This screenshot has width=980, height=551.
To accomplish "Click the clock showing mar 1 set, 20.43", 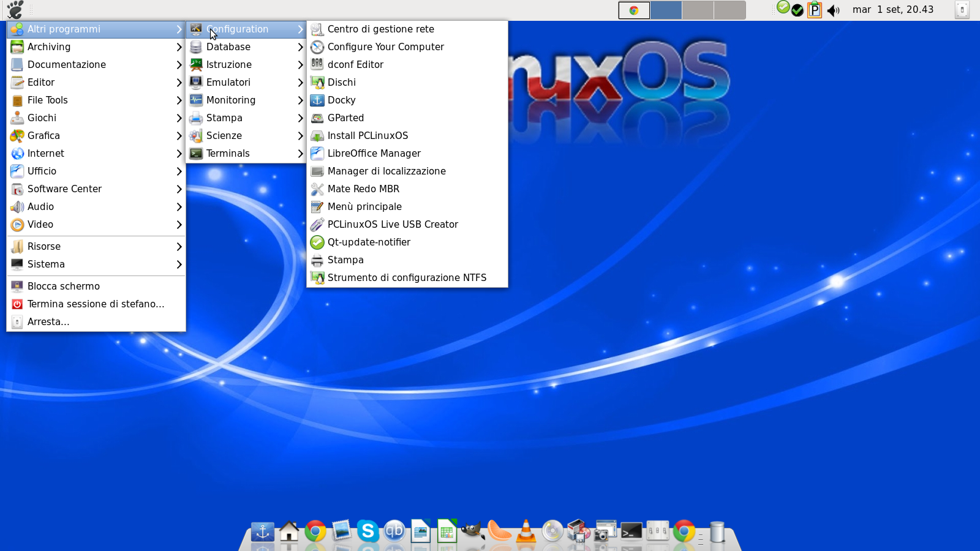I will click(893, 10).
